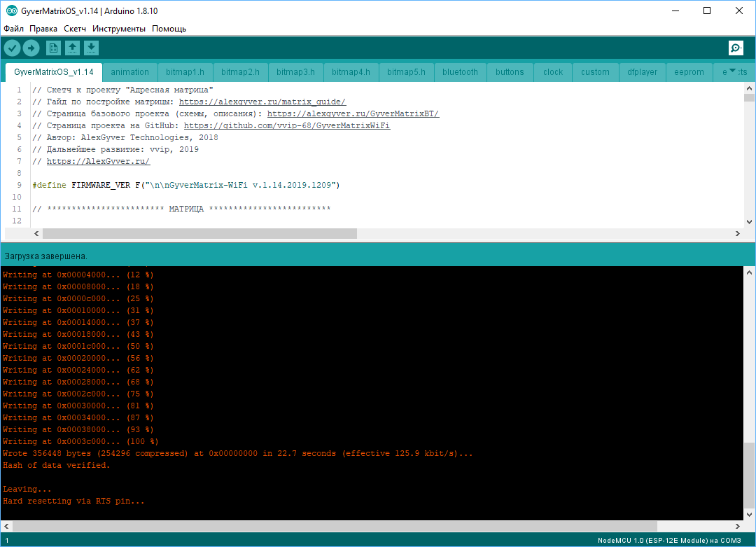Click the editor horizontal scrollbar thumb

coord(199,233)
